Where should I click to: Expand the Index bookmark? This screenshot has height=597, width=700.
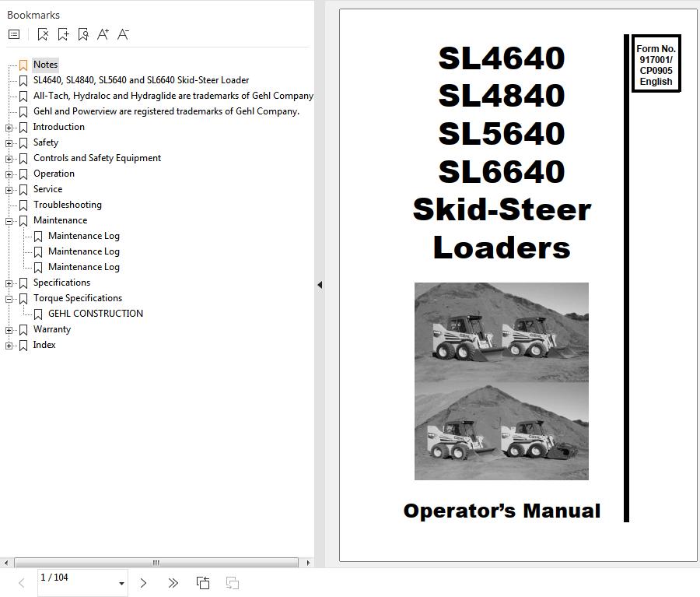pos(9,346)
